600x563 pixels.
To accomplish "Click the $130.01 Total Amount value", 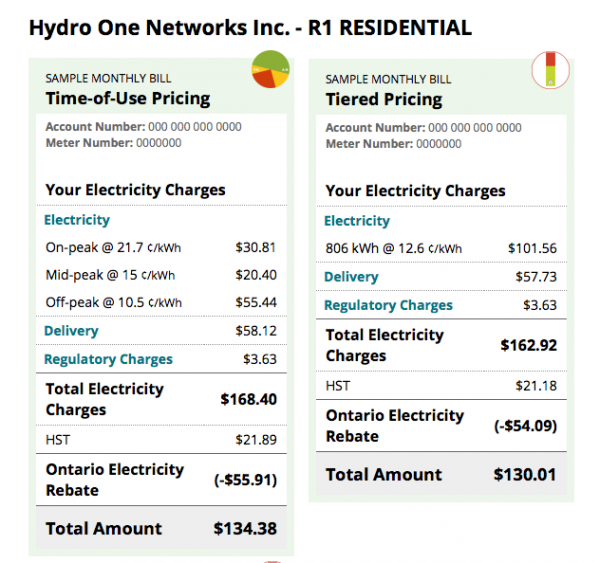I will click(525, 475).
